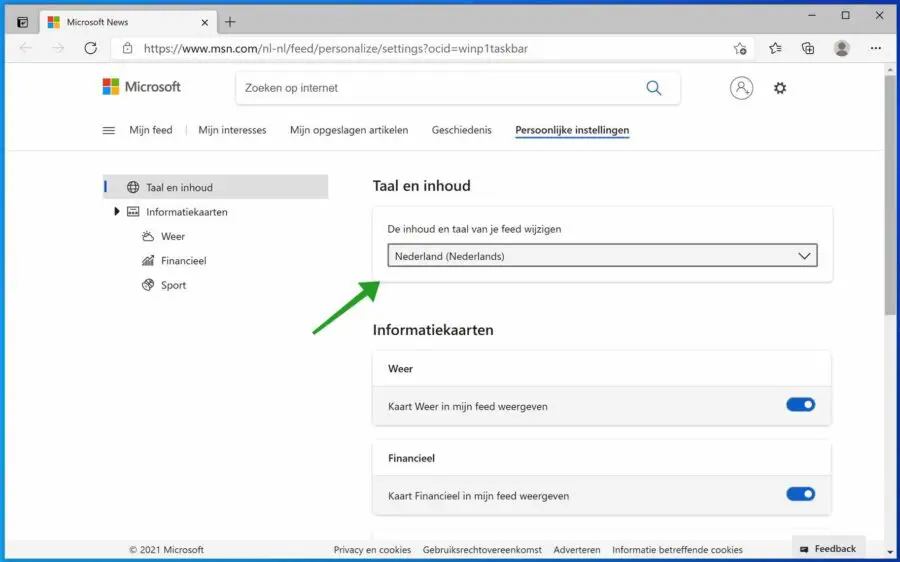This screenshot has height=562, width=900.
Task: Click the Informatiekaarten section heading
Action: (x=433, y=330)
